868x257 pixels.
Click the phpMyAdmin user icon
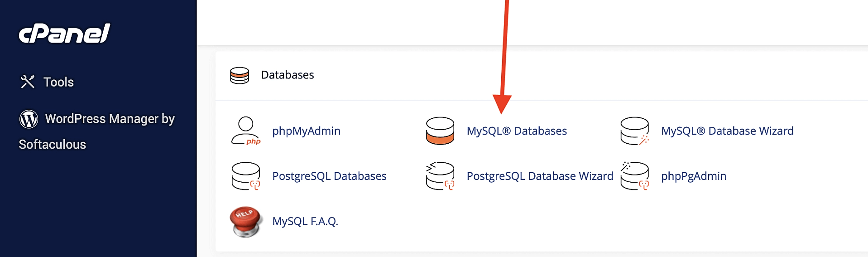(x=246, y=131)
